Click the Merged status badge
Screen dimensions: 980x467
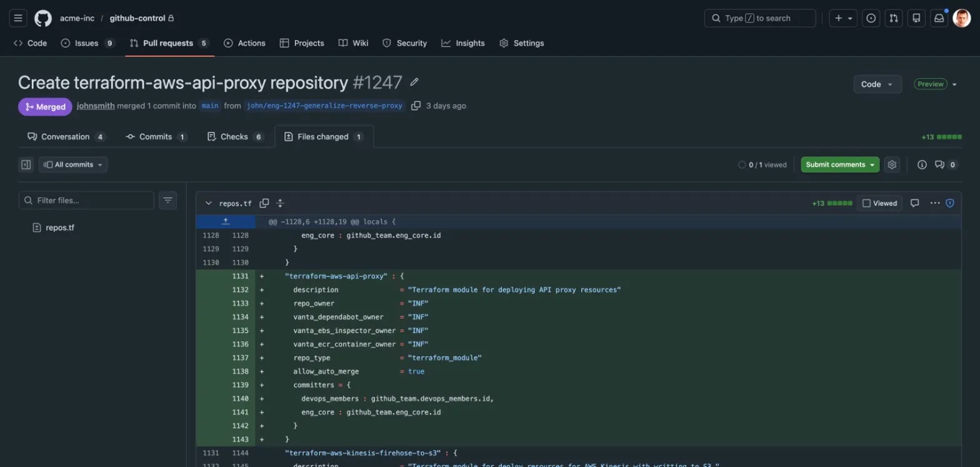[45, 106]
